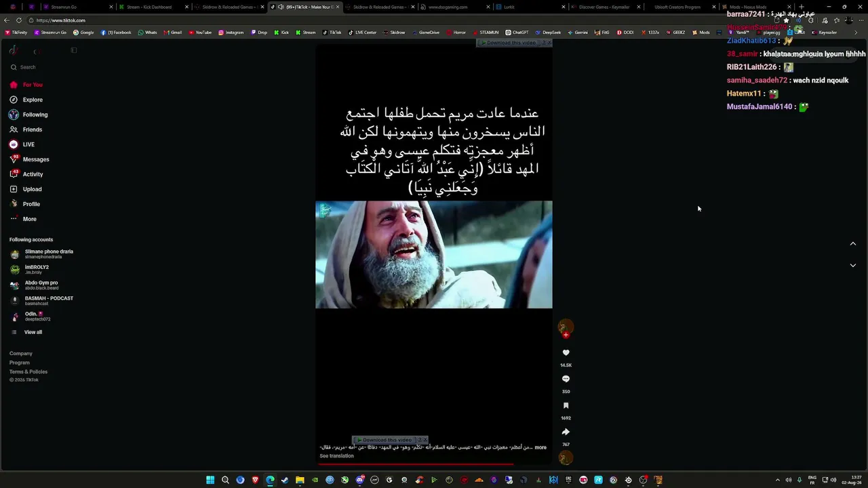Open the video comments

pos(566,379)
